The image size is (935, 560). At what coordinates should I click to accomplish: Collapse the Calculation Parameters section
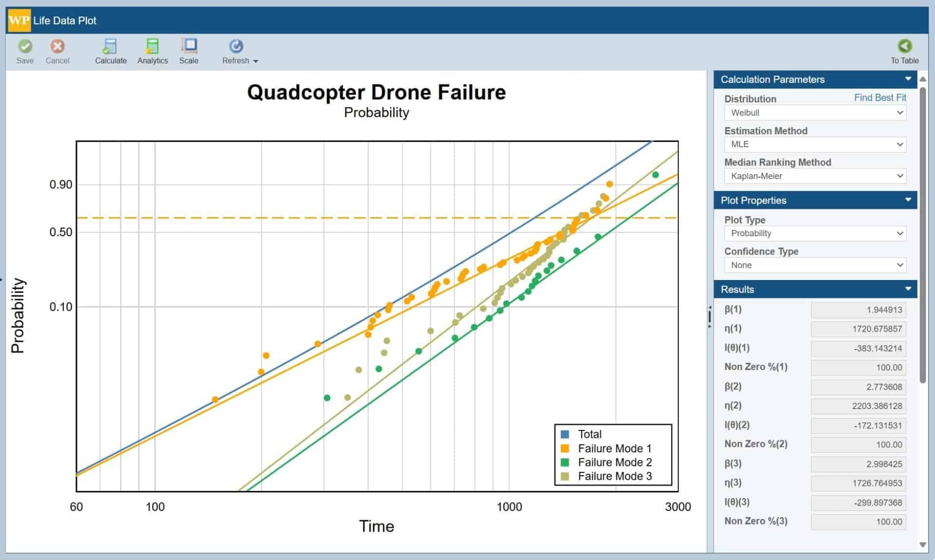(x=908, y=78)
